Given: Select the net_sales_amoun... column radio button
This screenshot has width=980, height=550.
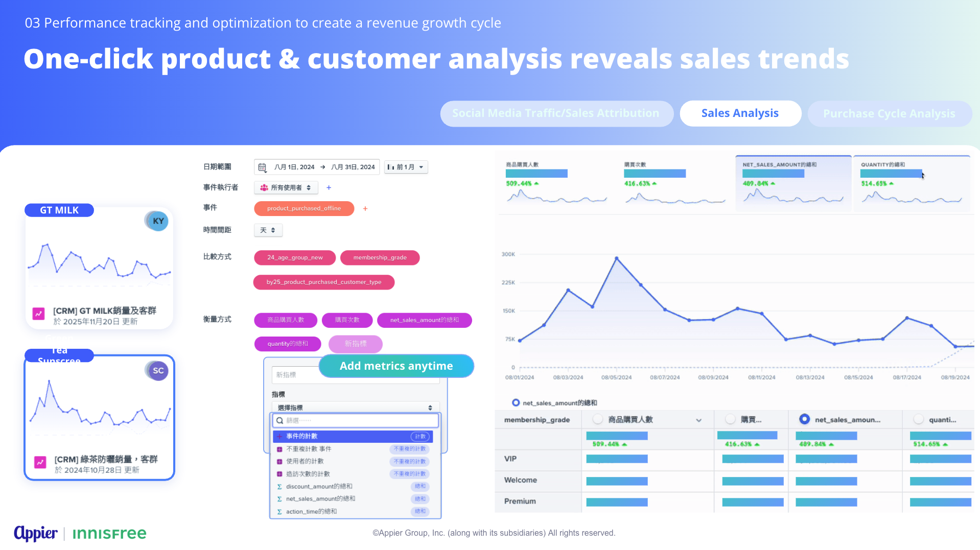Looking at the screenshot, I should coord(804,419).
